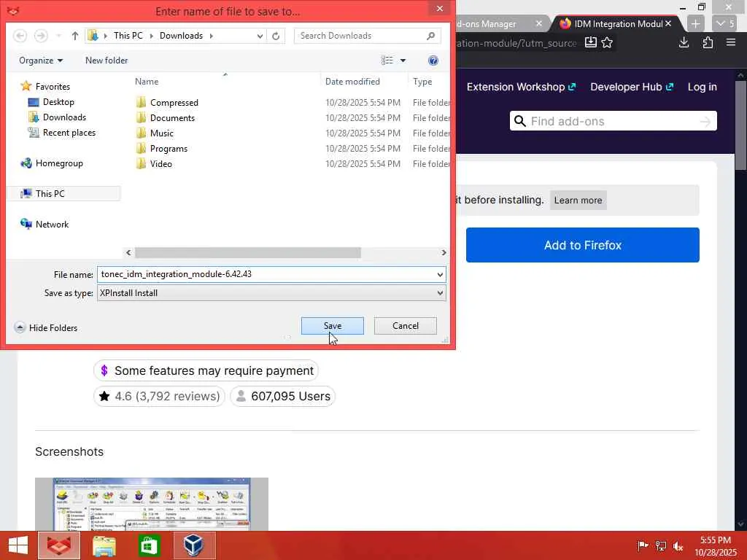Screen dimensions: 747x560
Task: Open the Extension Workshop link
Action: (x=521, y=87)
